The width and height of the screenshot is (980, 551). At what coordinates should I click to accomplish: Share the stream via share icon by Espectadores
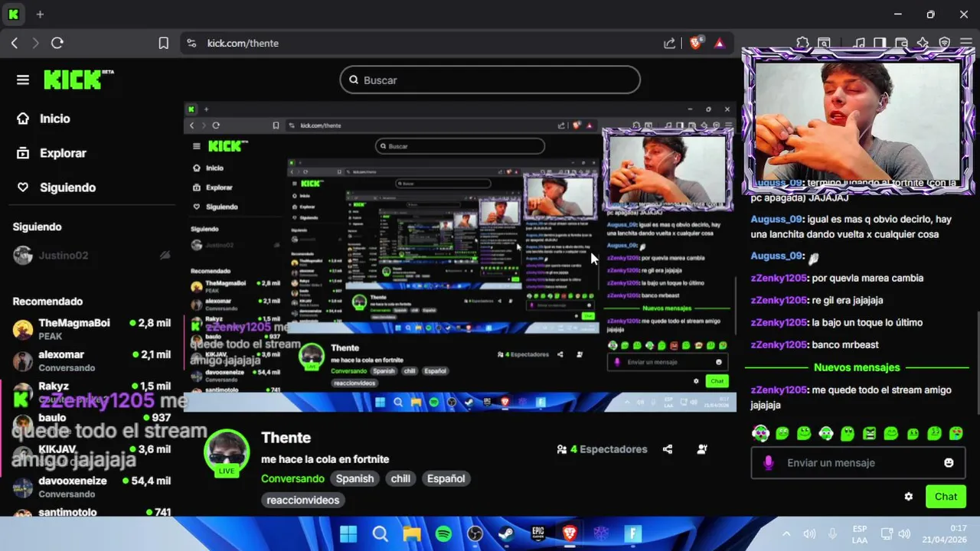tap(668, 449)
